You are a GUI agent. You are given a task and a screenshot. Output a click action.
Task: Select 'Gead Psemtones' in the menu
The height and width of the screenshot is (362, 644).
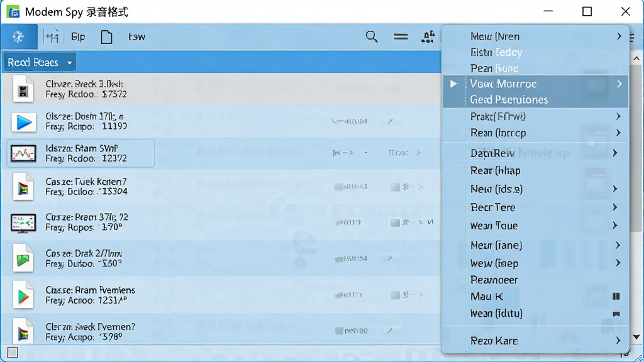click(x=509, y=100)
